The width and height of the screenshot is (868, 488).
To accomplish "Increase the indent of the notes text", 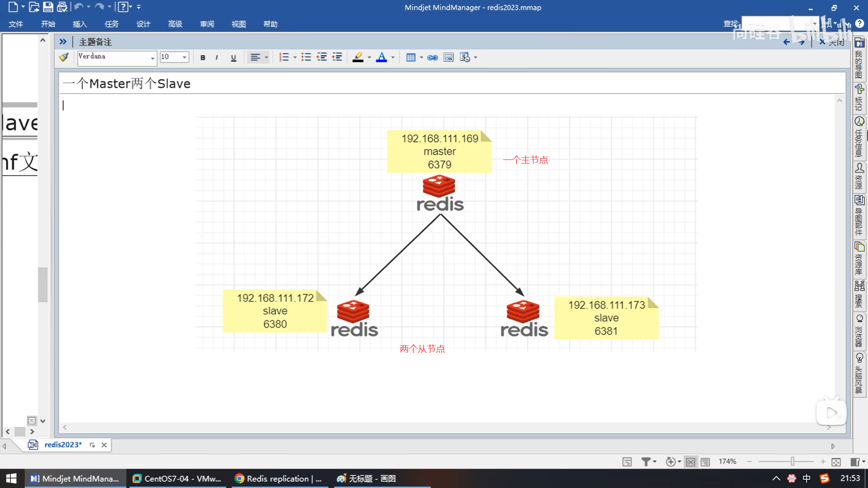I will (337, 57).
